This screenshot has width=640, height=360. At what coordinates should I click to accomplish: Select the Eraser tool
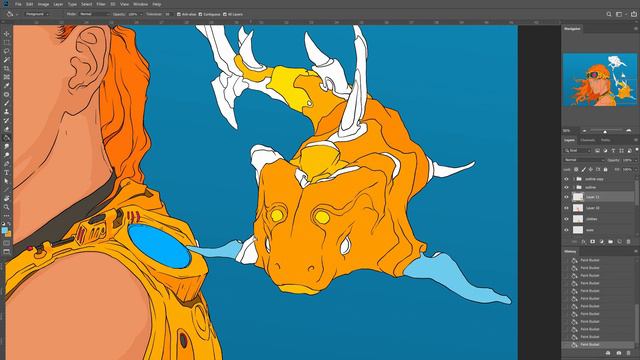7,129
